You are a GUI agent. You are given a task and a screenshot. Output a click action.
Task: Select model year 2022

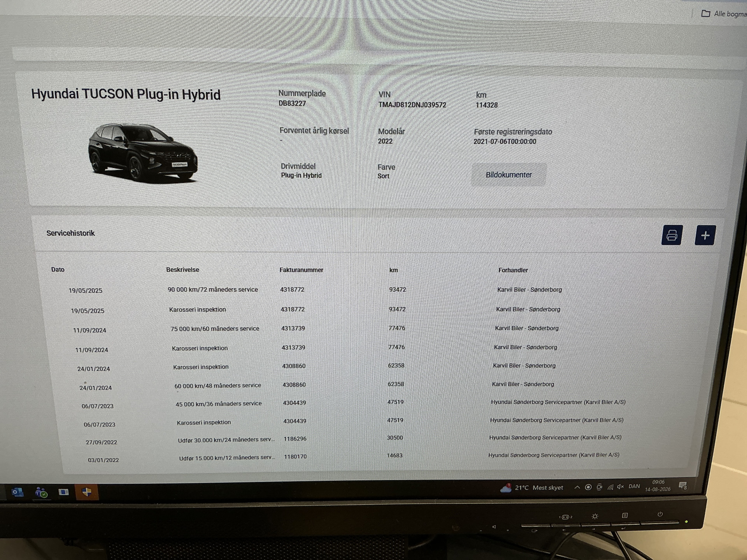point(385,141)
